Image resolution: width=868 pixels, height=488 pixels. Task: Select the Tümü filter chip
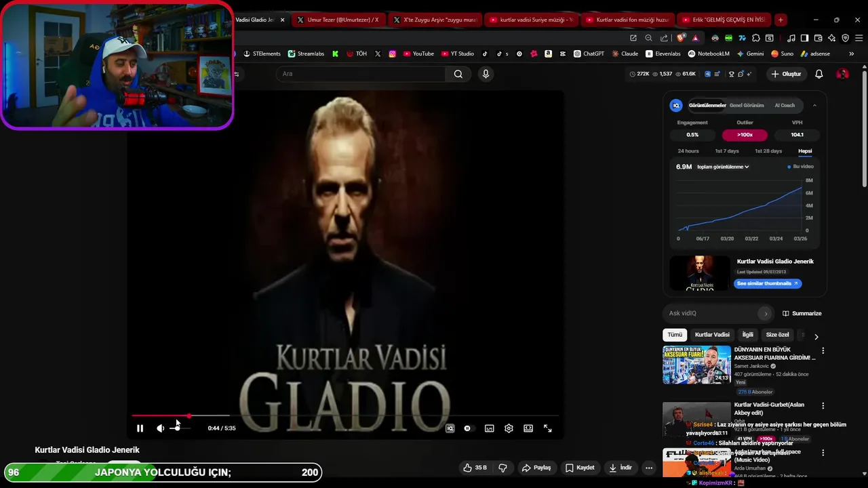675,335
